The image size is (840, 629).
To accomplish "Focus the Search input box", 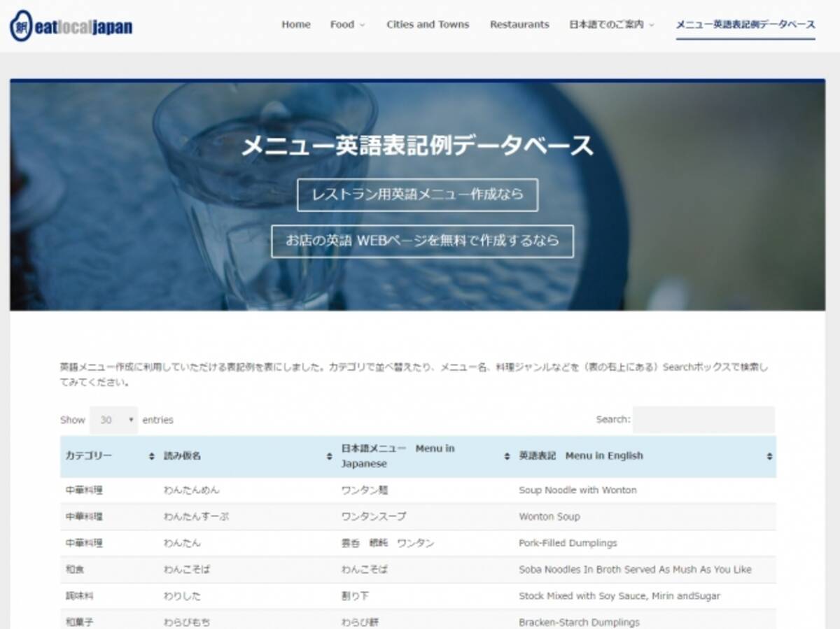I will tap(703, 420).
